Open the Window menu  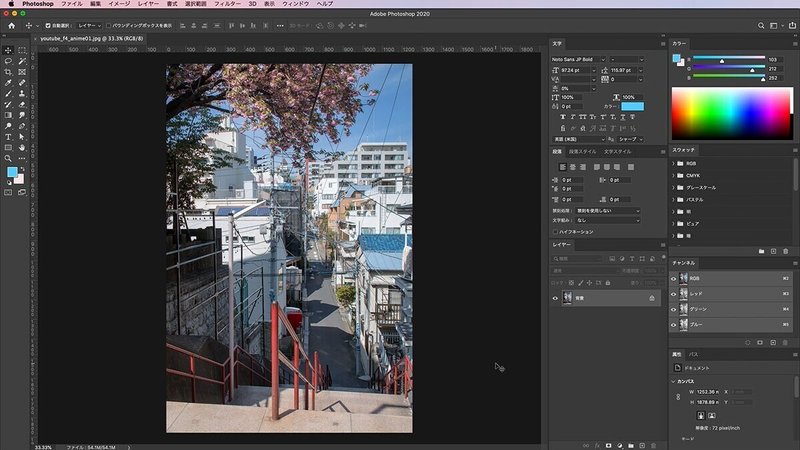pos(295,4)
